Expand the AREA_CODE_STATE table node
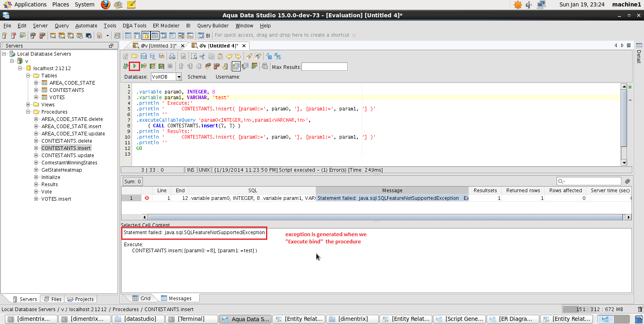Screen dimensions: 644x324 [36, 83]
